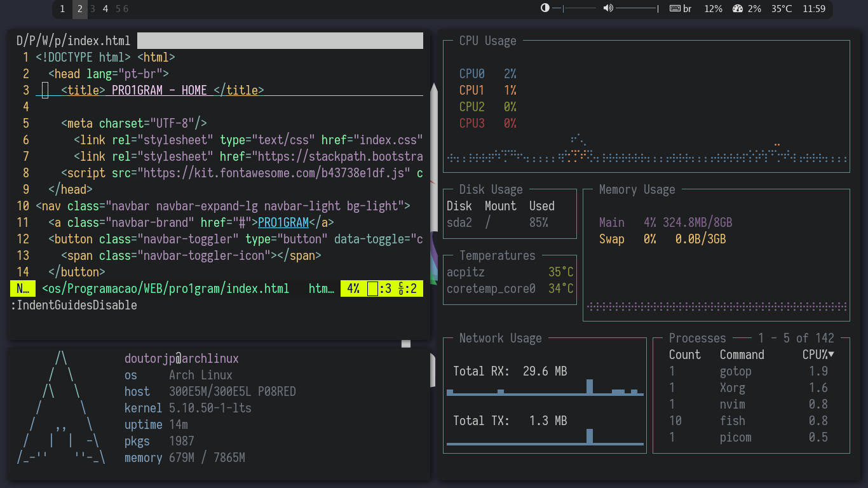Switch to workspace 4 in the bar
This screenshot has width=868, height=488.
(x=105, y=9)
